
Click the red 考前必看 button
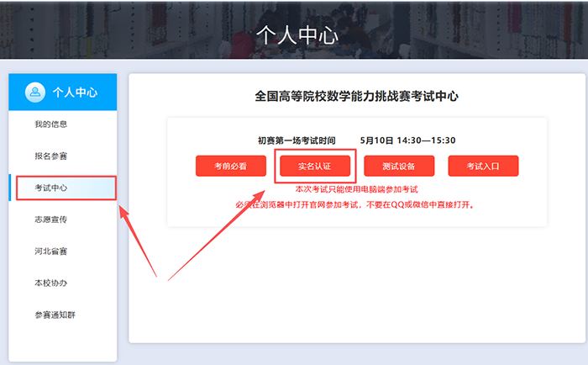click(x=231, y=166)
